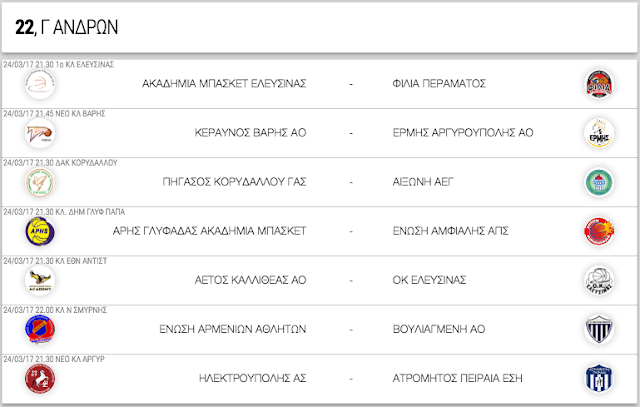Select the yellow ΑΡΗΣ Γλυφάδας logo

point(40,231)
